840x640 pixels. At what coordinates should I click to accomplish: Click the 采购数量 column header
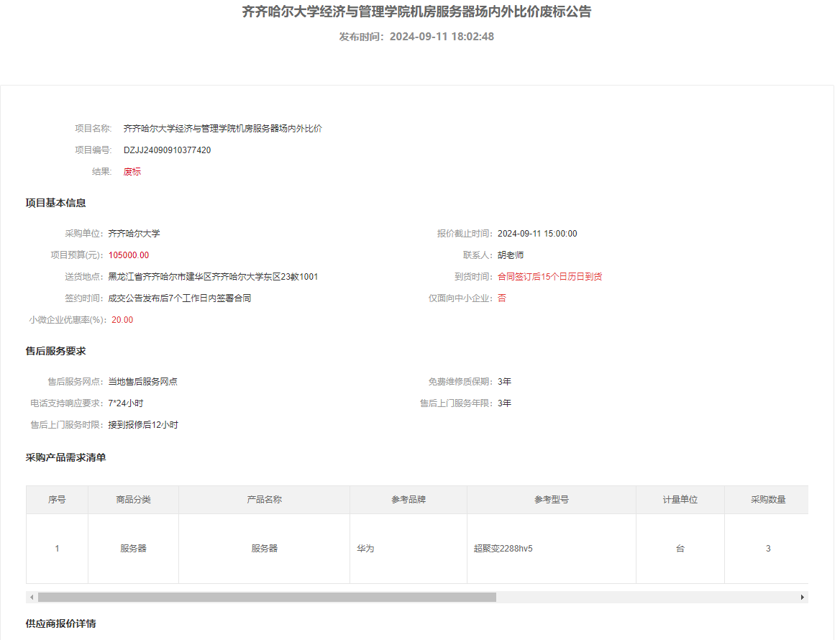point(768,500)
